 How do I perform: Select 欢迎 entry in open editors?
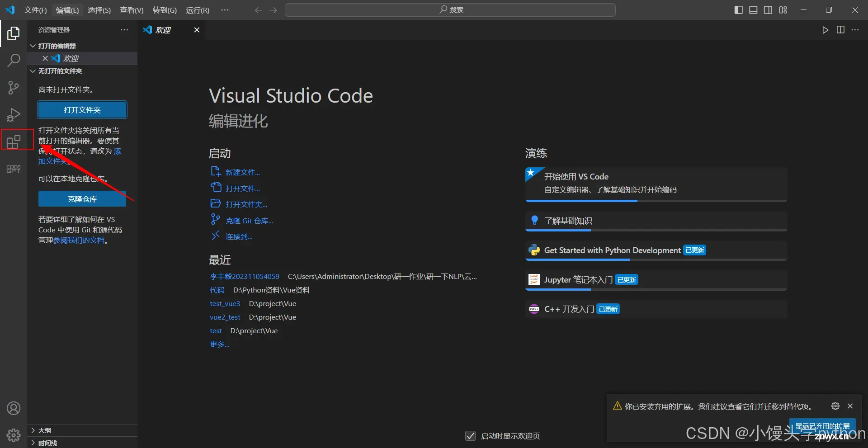(x=82, y=58)
